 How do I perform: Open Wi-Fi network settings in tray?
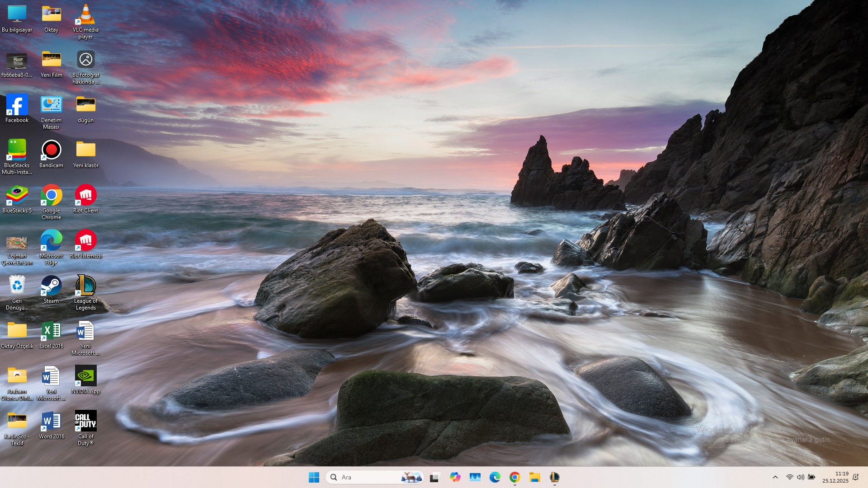coord(790,477)
